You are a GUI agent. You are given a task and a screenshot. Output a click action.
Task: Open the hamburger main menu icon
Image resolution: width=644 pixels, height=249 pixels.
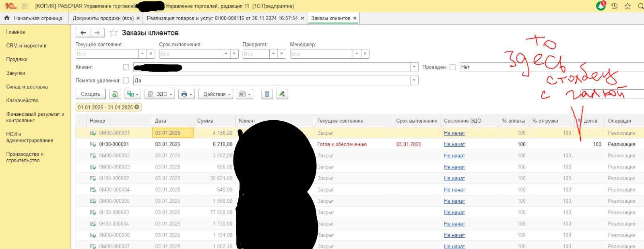[x=25, y=6]
